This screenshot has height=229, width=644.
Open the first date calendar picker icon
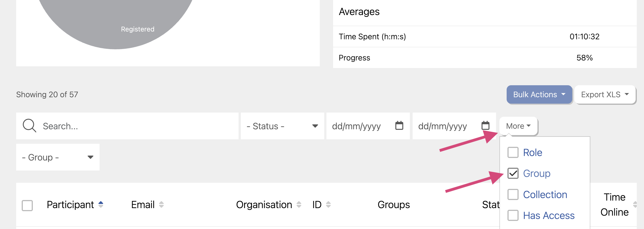tap(399, 126)
